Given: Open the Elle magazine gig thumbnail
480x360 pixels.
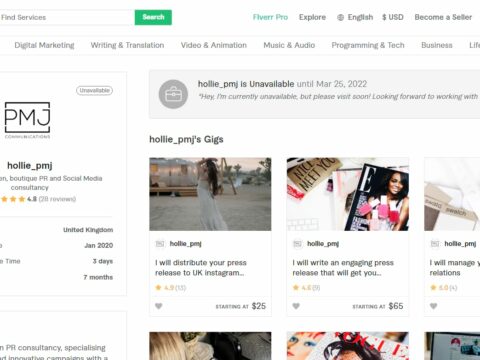Looking at the screenshot, I should [x=348, y=194].
